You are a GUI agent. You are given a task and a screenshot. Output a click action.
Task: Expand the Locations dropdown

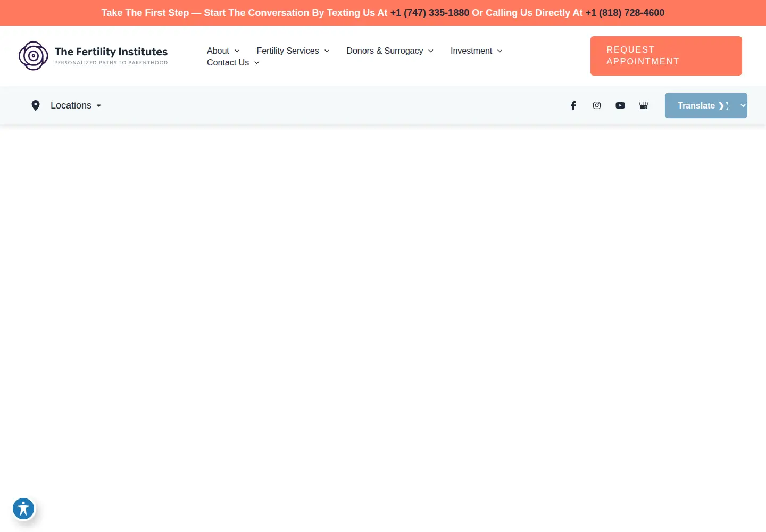coord(76,105)
